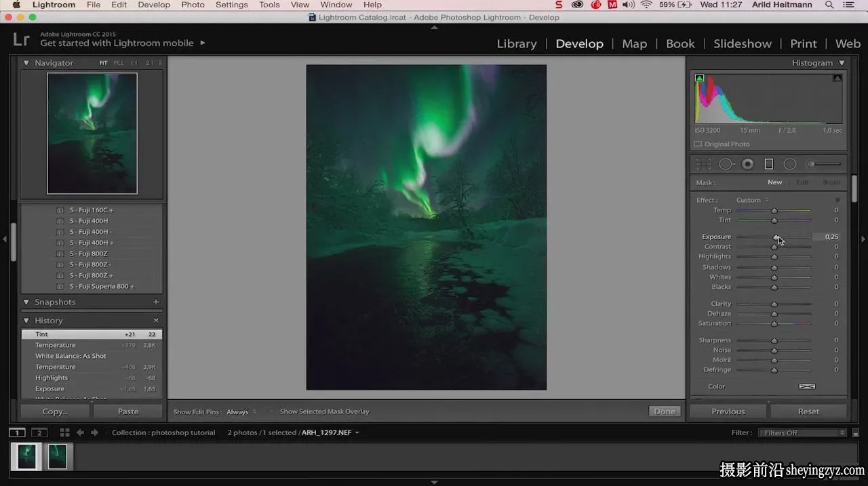
Task: Click the Reset button
Action: coord(808,411)
